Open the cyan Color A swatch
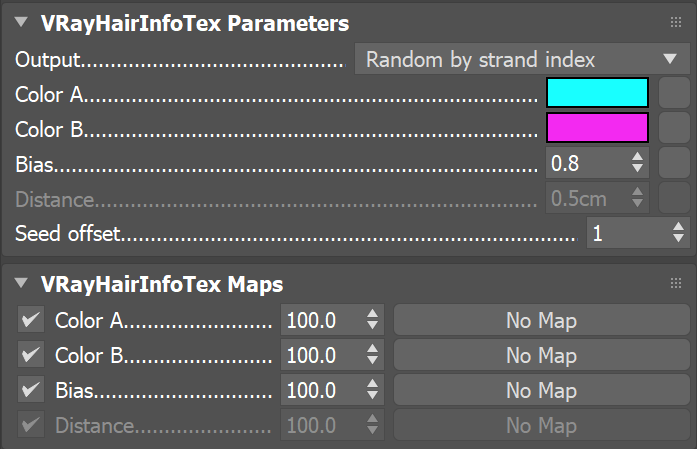The image size is (697, 449). point(597,93)
